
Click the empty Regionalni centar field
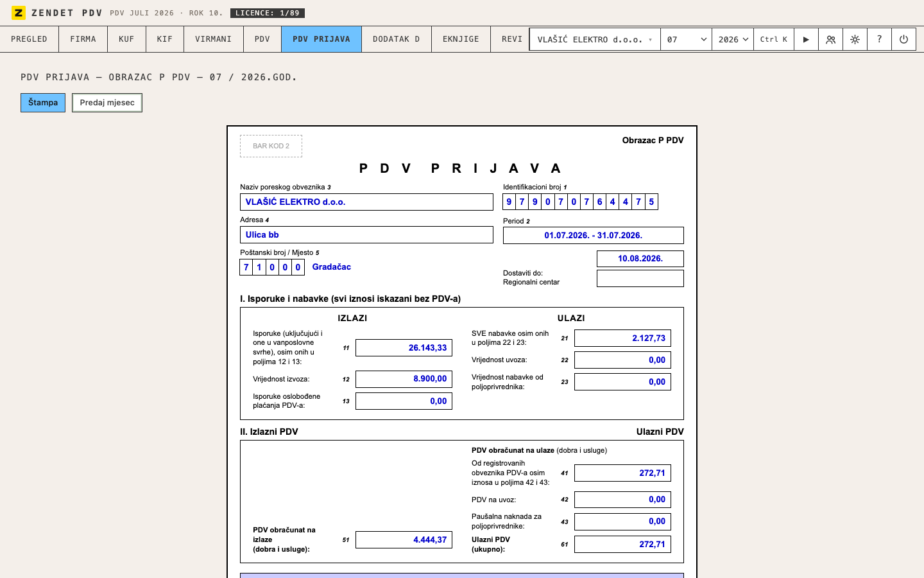pos(640,278)
